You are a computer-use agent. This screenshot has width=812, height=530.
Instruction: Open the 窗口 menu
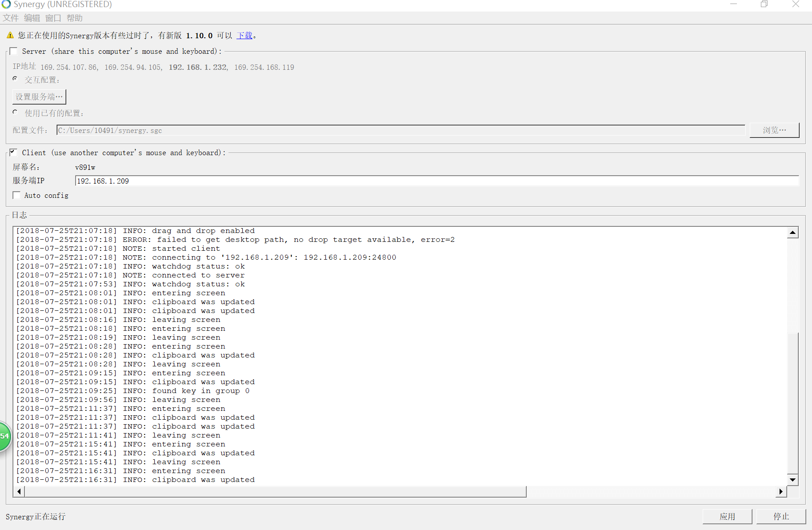[53, 18]
